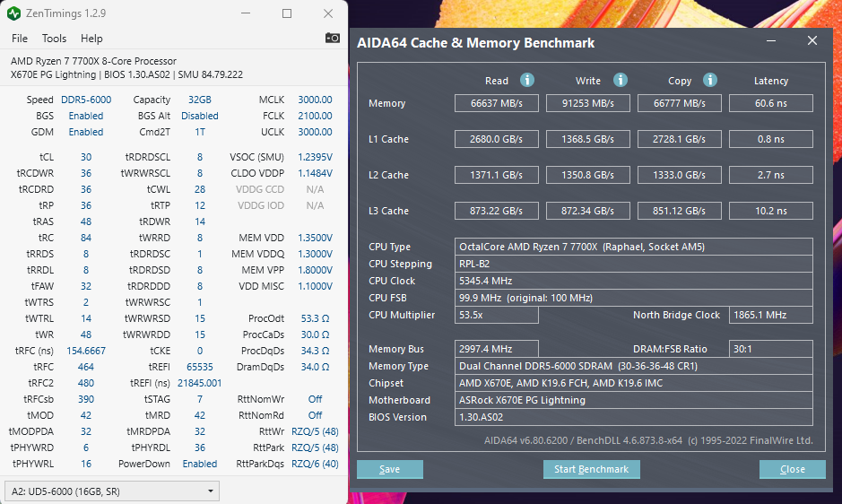Click the Motherboard field ASRock X670E PG Lightning

tap(634, 400)
